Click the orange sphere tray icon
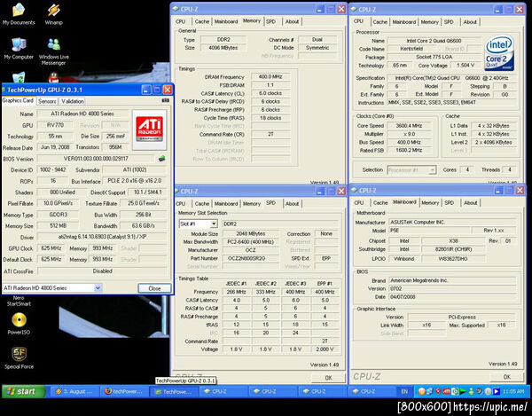The width and height of the screenshot is (532, 416). point(421,391)
